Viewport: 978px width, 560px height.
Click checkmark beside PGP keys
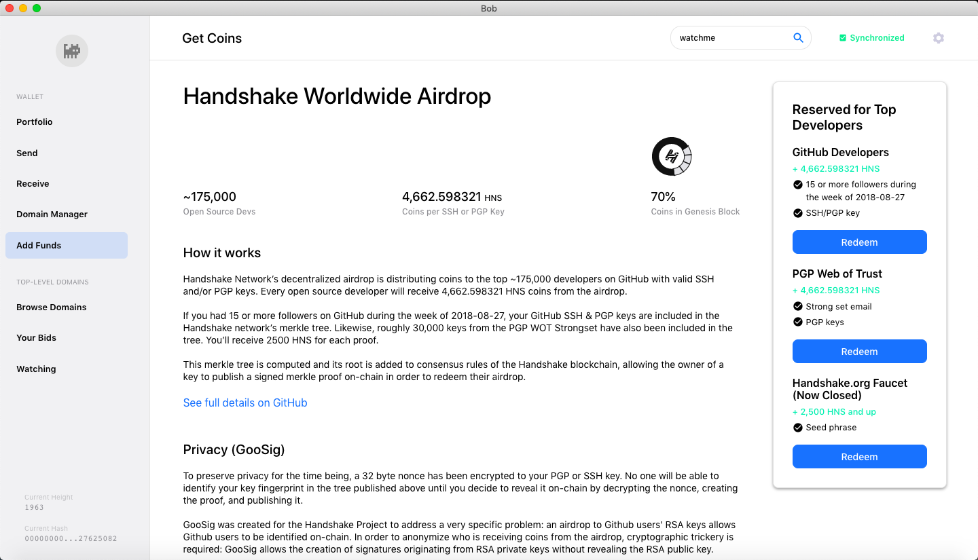[x=798, y=322]
